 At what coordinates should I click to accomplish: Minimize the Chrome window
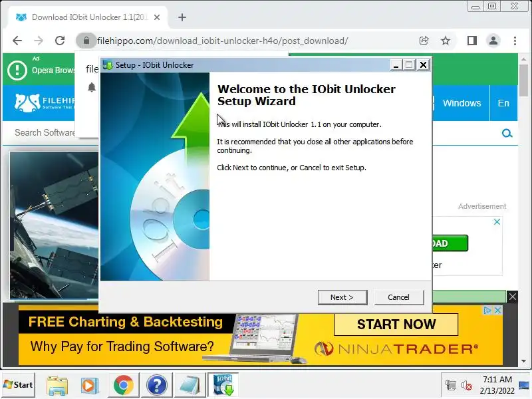point(475,7)
